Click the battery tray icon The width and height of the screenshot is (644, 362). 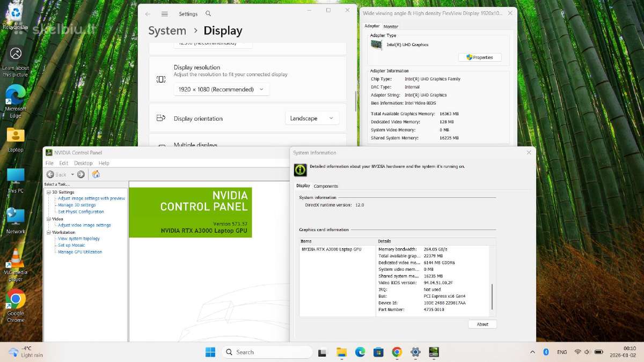click(x=599, y=352)
